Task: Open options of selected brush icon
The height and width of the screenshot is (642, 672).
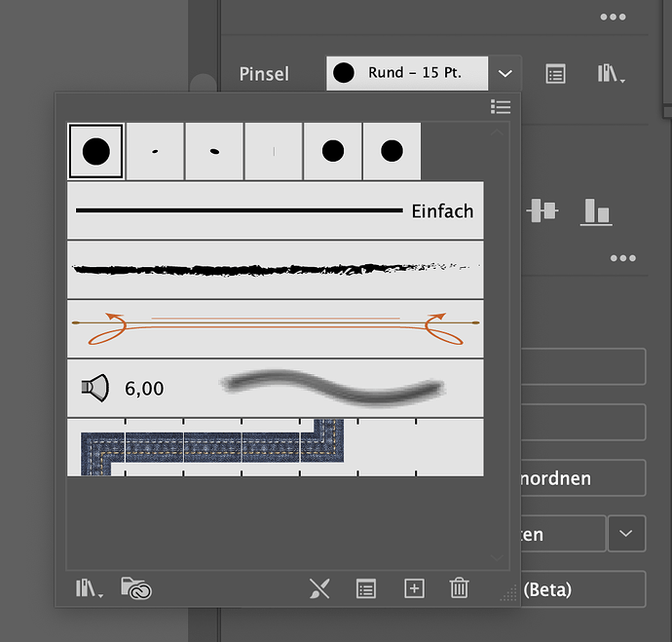Action: pyautogui.click(x=366, y=588)
